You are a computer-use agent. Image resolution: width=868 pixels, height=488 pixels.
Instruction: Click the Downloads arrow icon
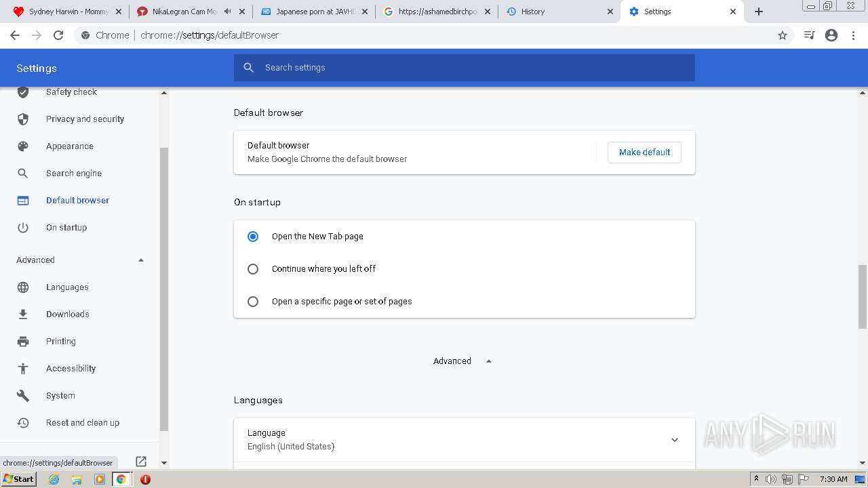(23, 314)
